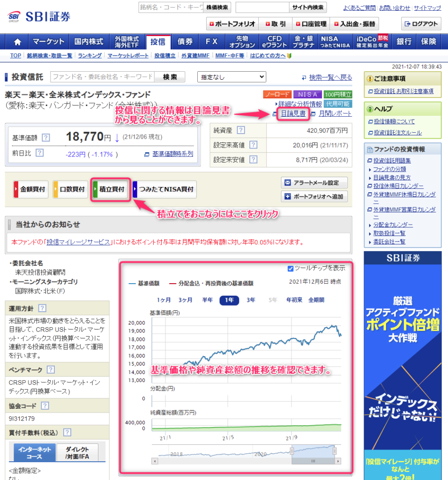The height and width of the screenshot is (480, 448).
Task: Open the 目論見書 link
Action: [x=293, y=113]
